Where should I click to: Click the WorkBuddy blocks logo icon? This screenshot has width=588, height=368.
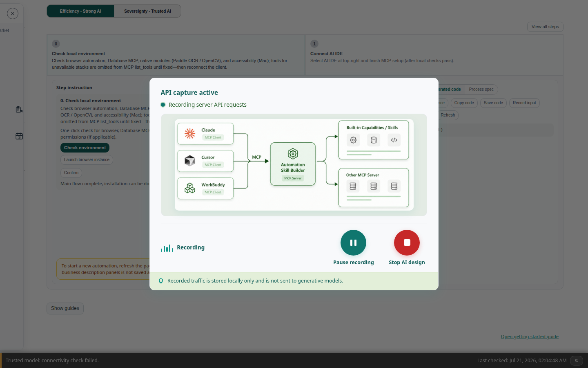tap(190, 188)
